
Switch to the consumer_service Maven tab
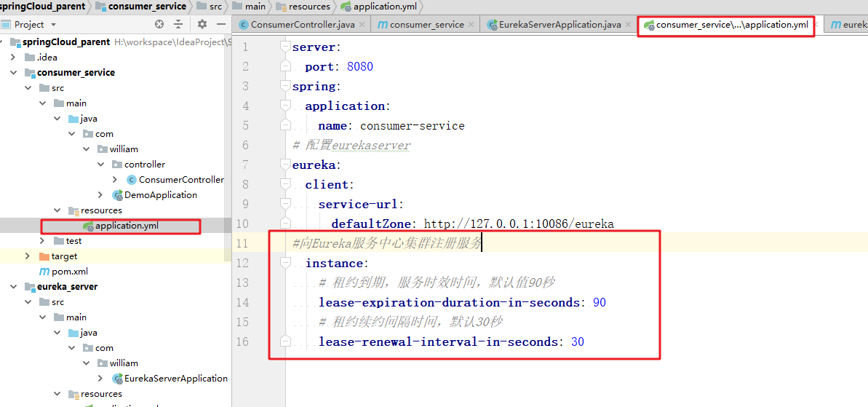pyautogui.click(x=427, y=24)
